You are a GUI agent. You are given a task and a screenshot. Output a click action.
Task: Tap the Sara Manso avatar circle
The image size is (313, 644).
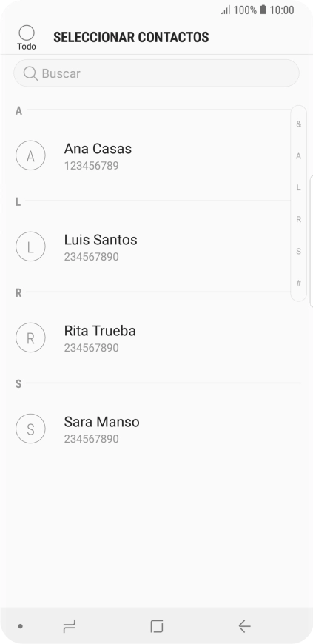click(x=30, y=429)
